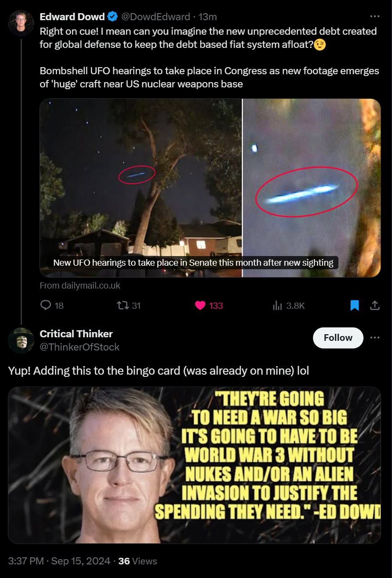The height and width of the screenshot is (578, 392).
Task: Open more options menu on Edward Dowd's post
Action: 374,17
